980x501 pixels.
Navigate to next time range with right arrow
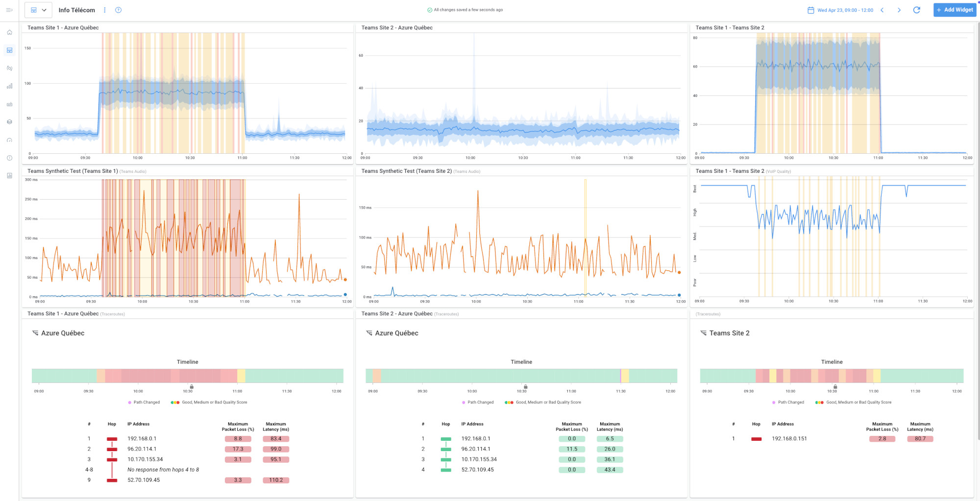pyautogui.click(x=899, y=10)
